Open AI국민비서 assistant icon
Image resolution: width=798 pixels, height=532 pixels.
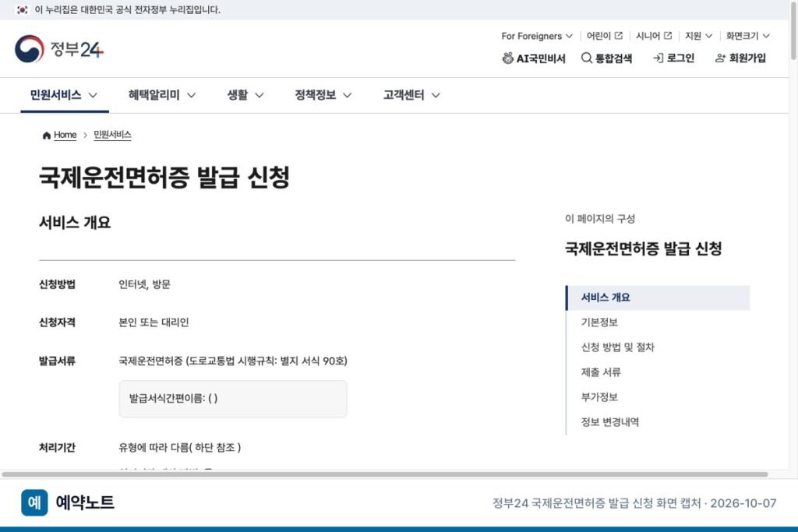(x=507, y=58)
